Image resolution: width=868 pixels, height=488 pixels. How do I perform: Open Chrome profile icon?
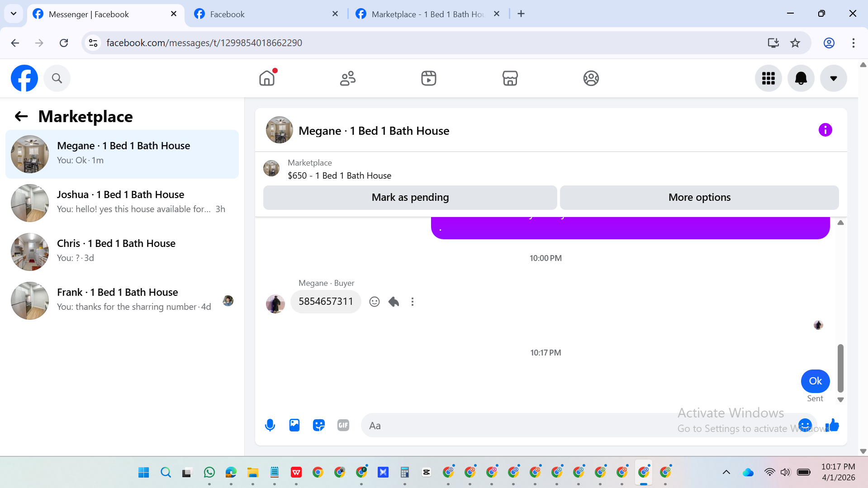coord(829,43)
